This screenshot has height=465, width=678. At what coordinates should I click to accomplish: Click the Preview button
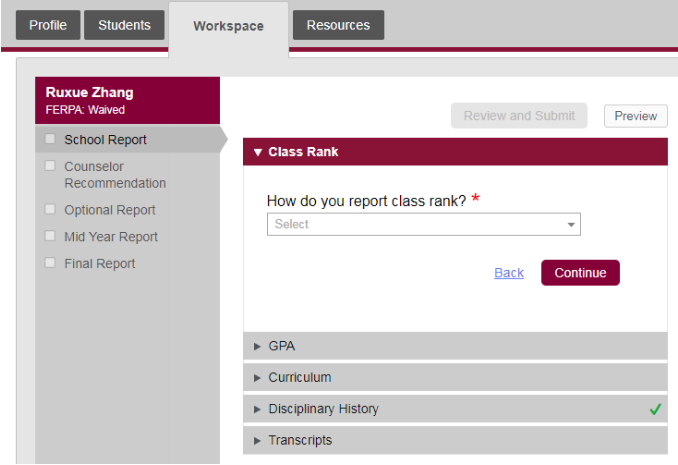pos(635,116)
